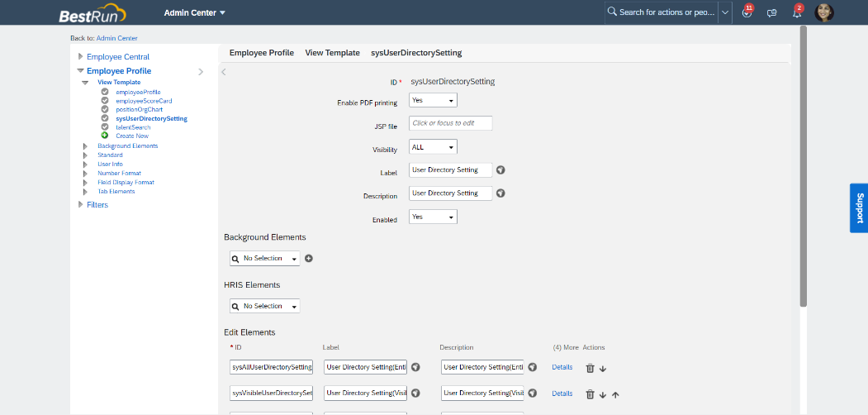The image size is (868, 415).
Task: Open label translations for sysVisibleUserDirectorySet row
Action: 415,393
